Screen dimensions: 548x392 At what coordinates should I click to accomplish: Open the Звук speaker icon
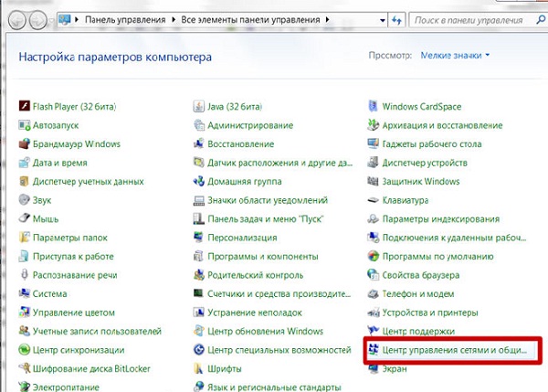(x=24, y=200)
